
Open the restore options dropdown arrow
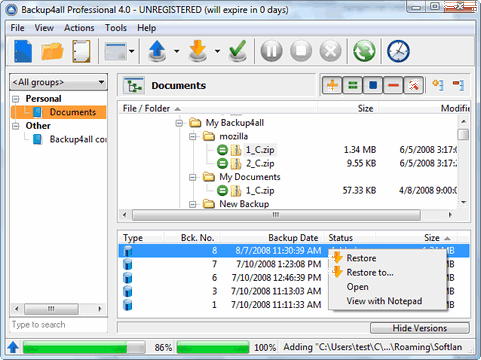click(217, 51)
